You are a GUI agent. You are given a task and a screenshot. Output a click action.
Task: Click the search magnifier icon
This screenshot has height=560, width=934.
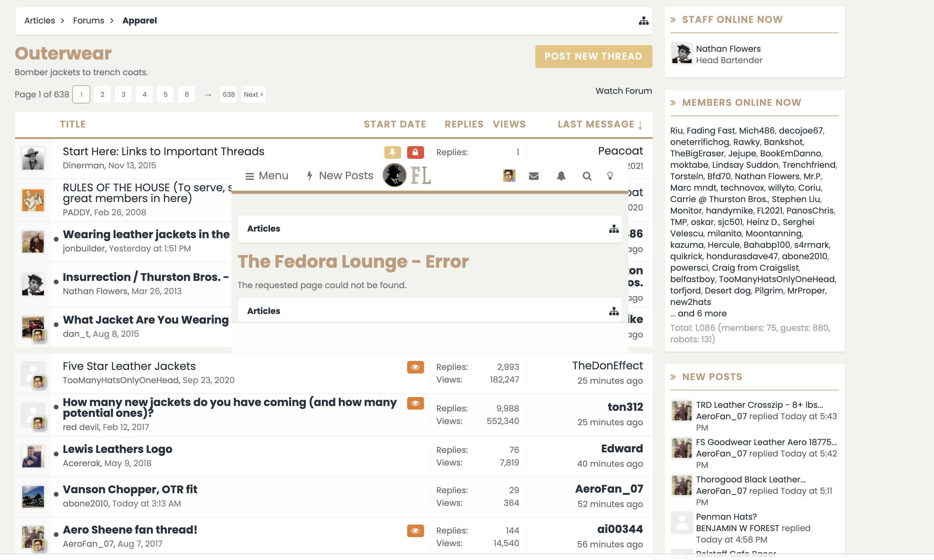pos(587,176)
